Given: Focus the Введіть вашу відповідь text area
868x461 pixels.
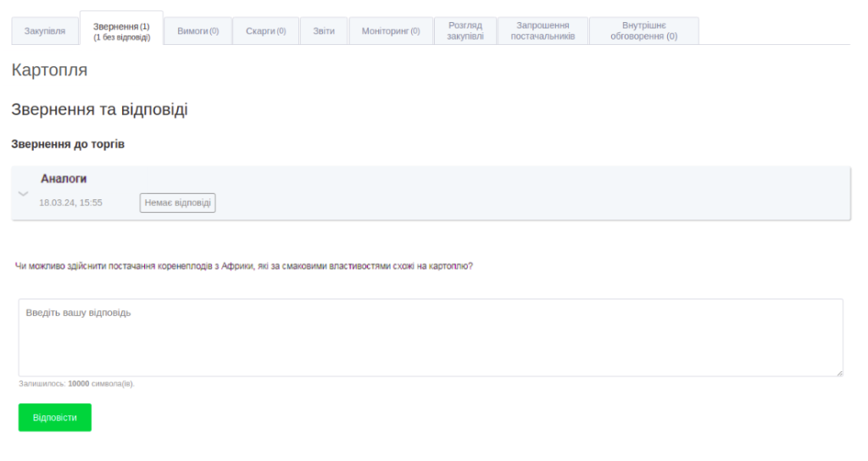Looking at the screenshot, I should point(431,337).
